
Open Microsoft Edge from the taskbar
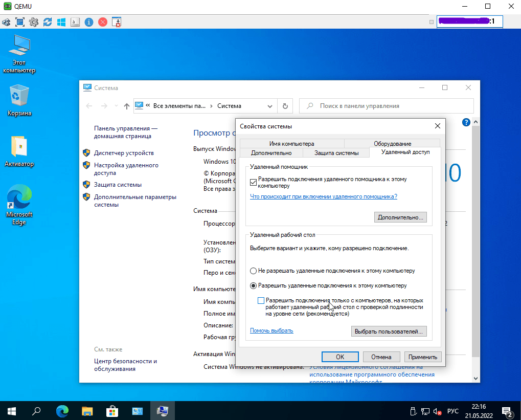click(x=62, y=410)
